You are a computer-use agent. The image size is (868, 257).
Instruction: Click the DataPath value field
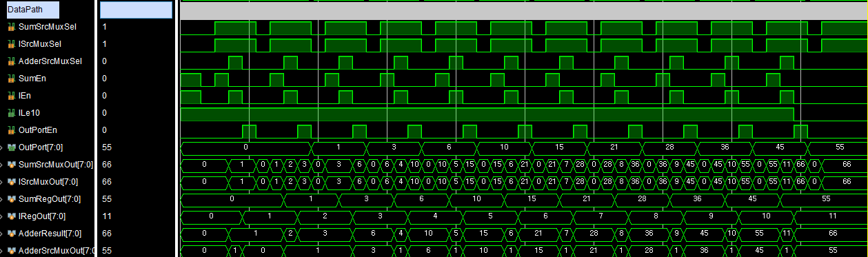pos(136,10)
